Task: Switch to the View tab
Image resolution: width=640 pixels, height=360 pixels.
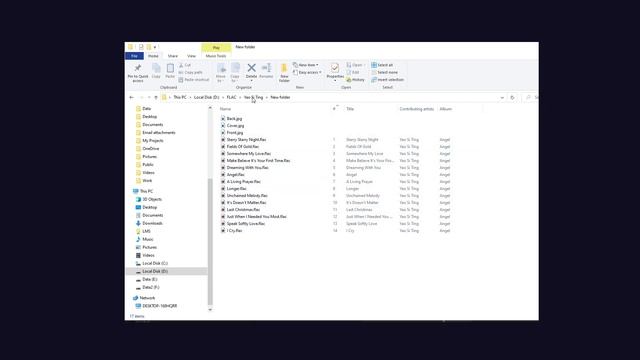Action: tap(191, 56)
